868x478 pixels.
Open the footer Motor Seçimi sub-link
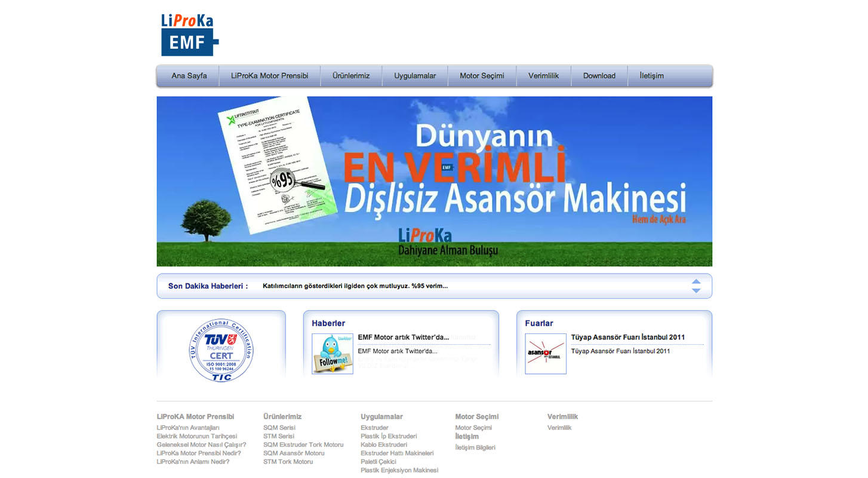click(x=473, y=428)
